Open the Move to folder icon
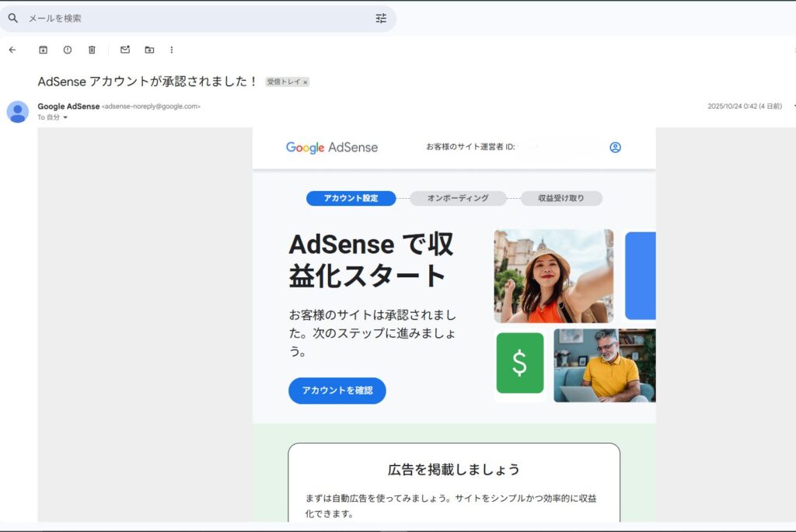Screen dimensions: 796x532 [x=149, y=50]
